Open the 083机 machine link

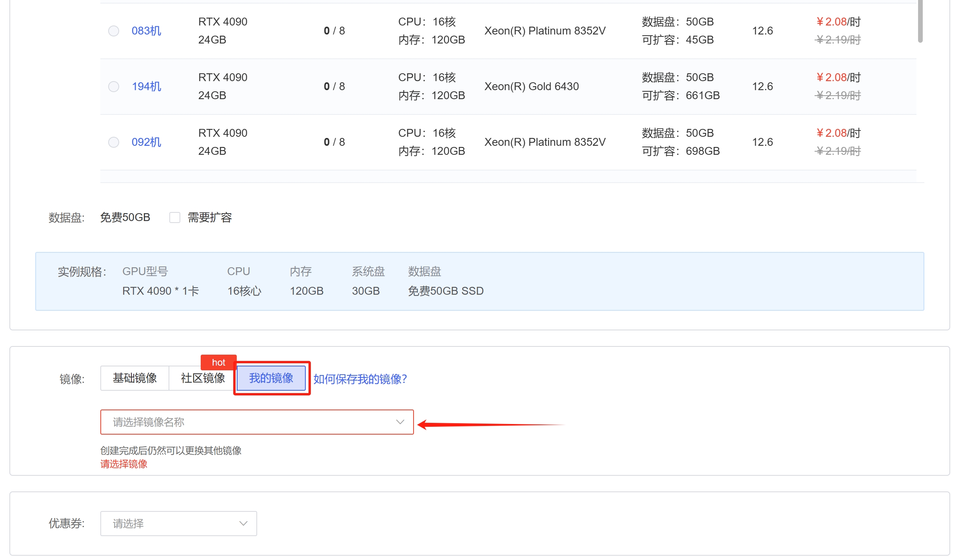[x=146, y=31]
